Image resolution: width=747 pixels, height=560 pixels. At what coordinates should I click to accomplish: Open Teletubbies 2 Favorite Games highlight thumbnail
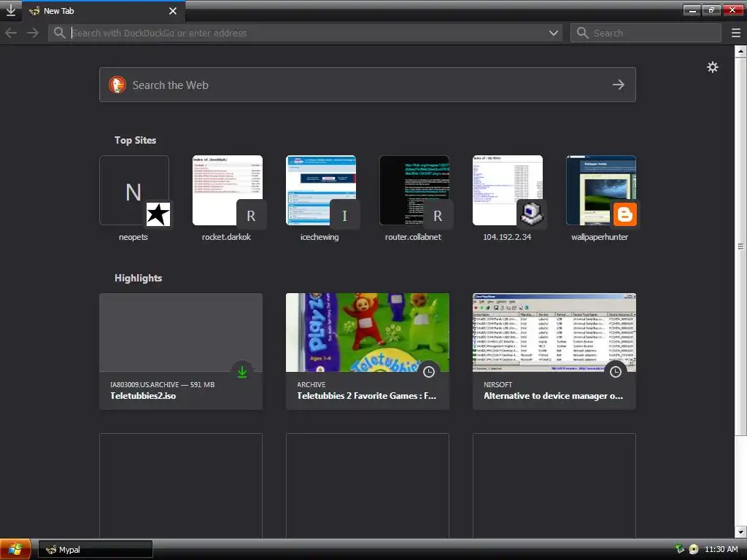click(x=368, y=332)
